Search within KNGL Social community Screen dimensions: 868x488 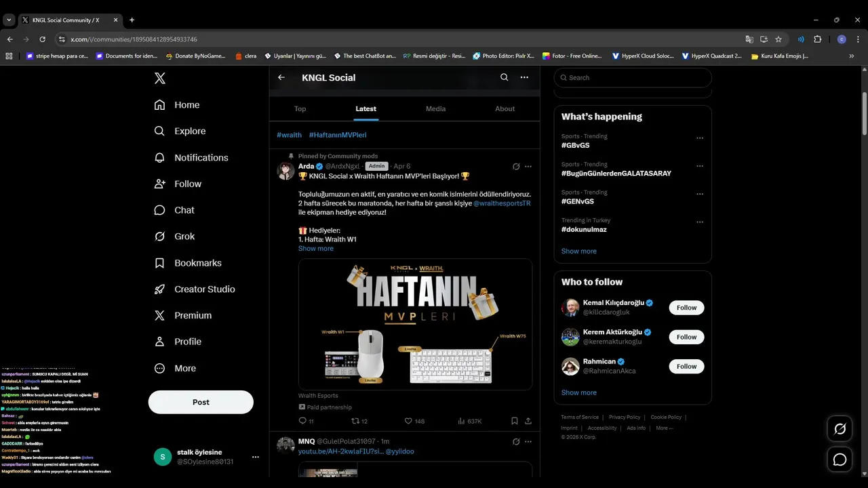click(x=504, y=77)
